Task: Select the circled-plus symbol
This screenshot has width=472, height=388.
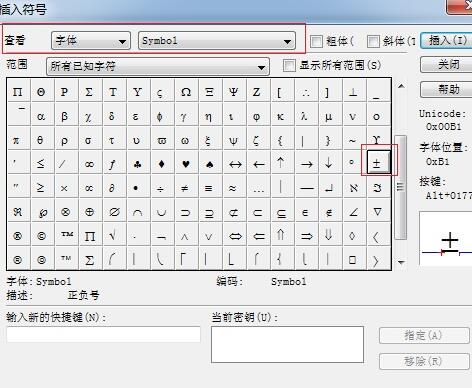Action: [x=89, y=212]
